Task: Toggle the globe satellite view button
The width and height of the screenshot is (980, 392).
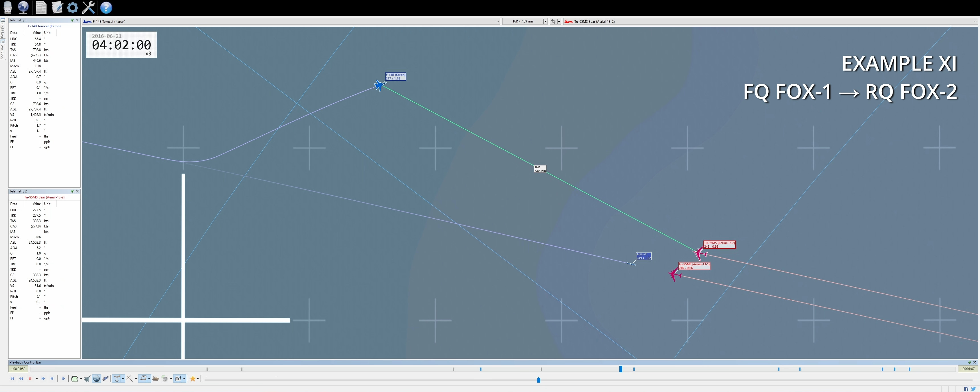Action: click(x=96, y=379)
